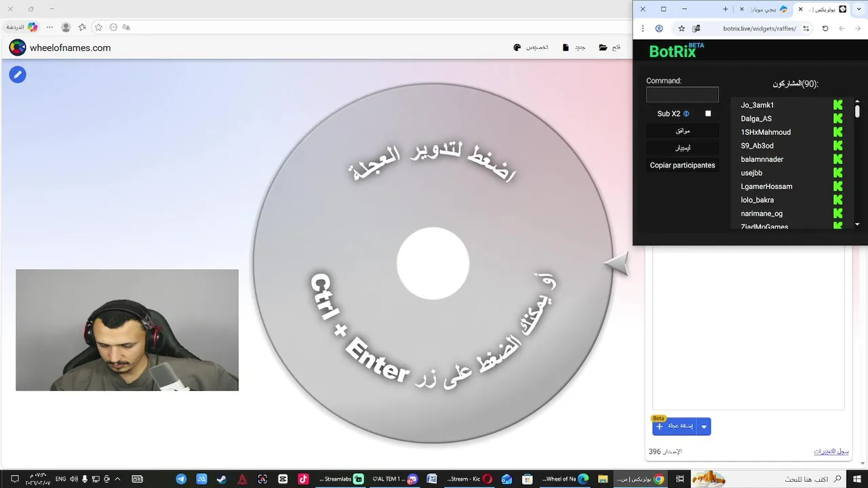
Task: Select participant narimane_og
Action: coord(762,213)
